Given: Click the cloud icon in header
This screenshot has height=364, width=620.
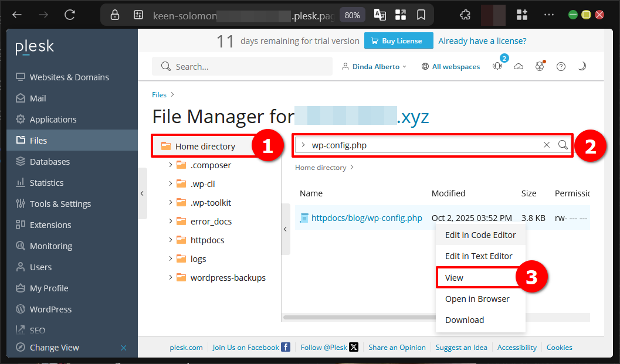Looking at the screenshot, I should pos(519,66).
